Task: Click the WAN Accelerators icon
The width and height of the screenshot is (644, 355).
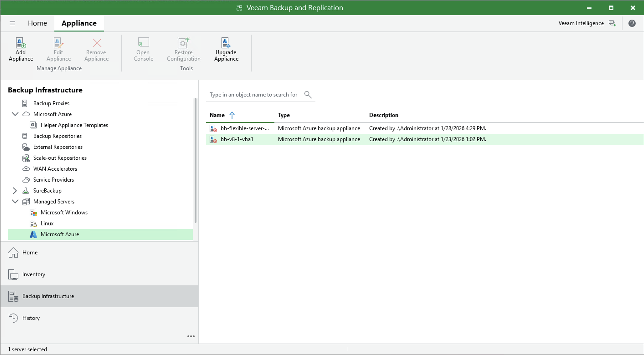Action: click(26, 169)
